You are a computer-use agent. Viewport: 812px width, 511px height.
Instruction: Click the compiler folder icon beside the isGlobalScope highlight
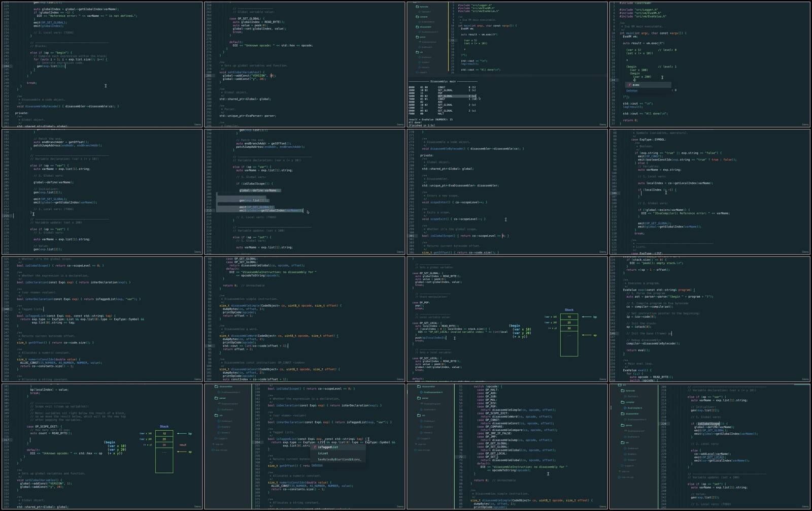(623, 402)
